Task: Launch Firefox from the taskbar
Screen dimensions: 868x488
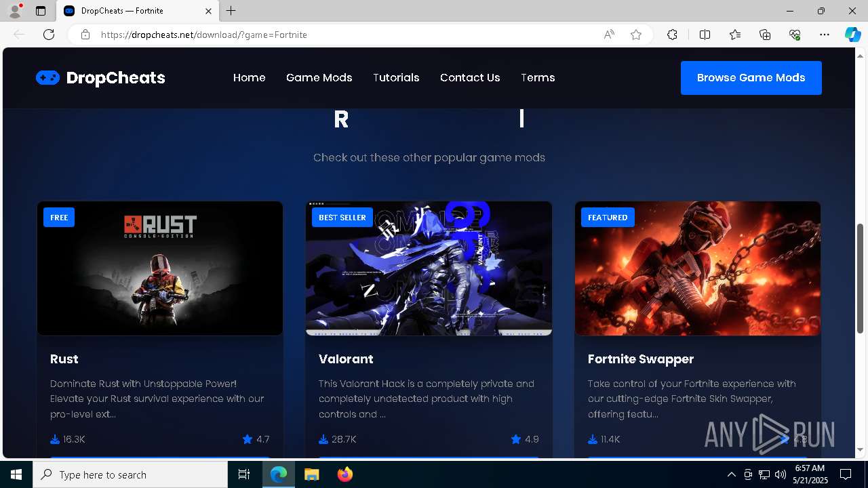Action: (345, 474)
